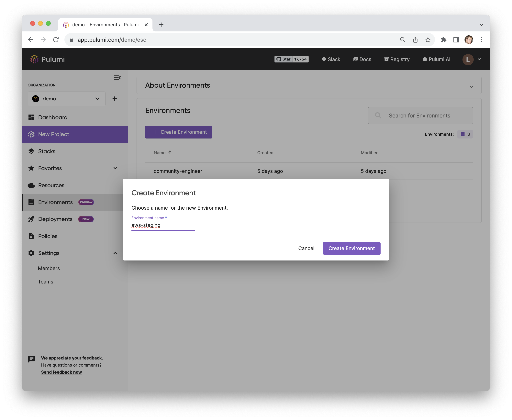The height and width of the screenshot is (420, 512).
Task: Click the Send feedback now link
Action: click(x=61, y=372)
